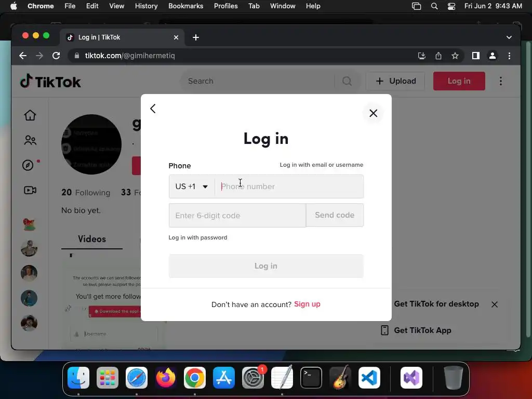The height and width of the screenshot is (399, 532).
Task: Select the Videos tab
Action: tap(91, 239)
